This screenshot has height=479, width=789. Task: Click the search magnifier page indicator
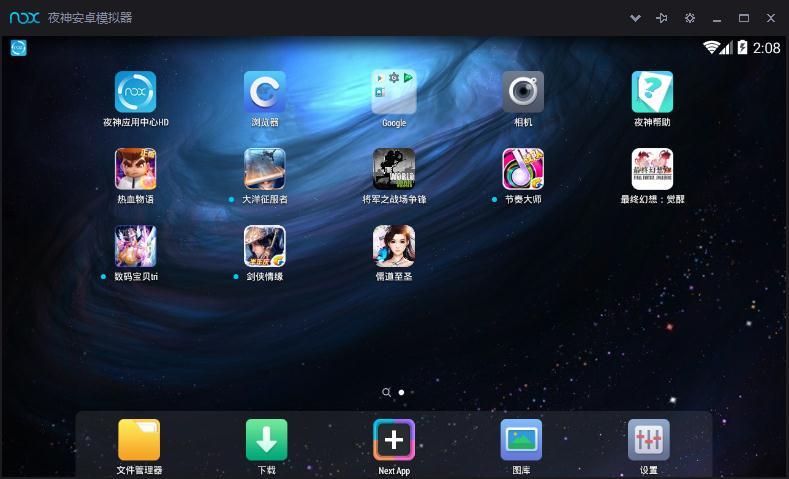click(x=386, y=392)
